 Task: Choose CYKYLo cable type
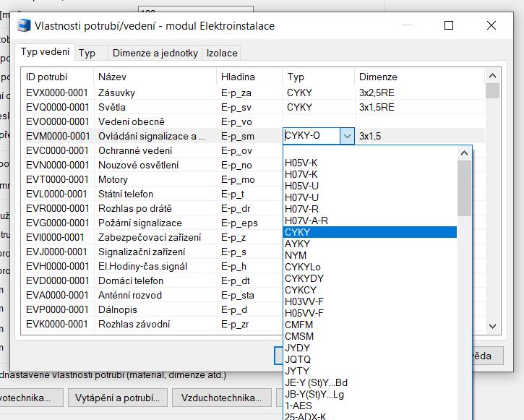click(369, 267)
